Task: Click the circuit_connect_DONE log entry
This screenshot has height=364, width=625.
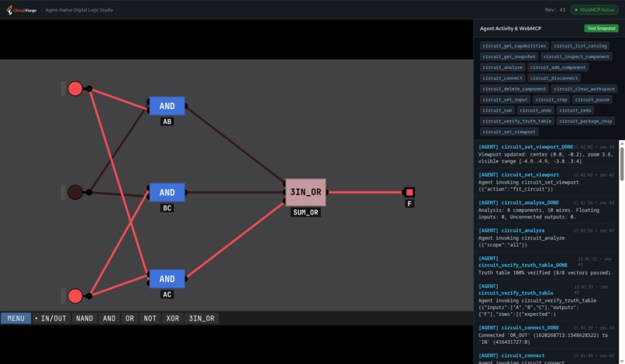Action: point(546,335)
